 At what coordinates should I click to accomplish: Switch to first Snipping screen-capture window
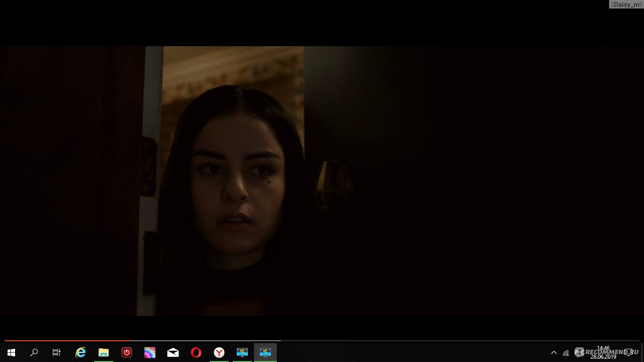[x=242, y=353]
